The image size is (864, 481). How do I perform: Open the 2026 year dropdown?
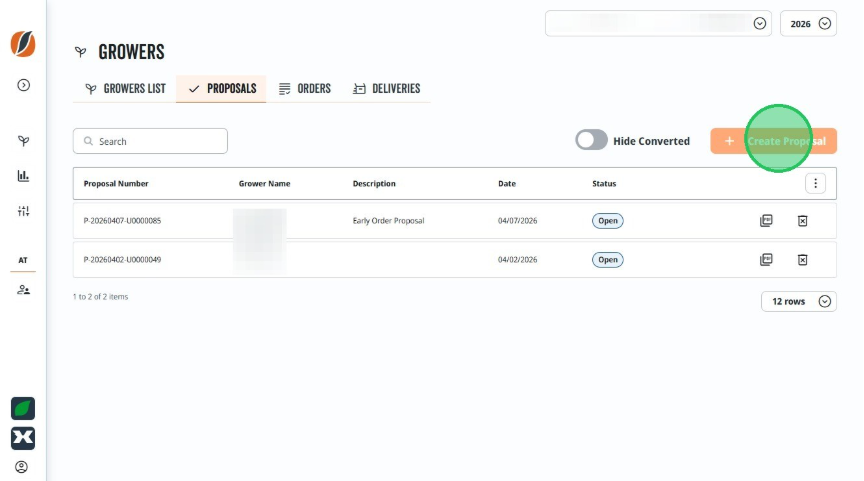tap(808, 24)
